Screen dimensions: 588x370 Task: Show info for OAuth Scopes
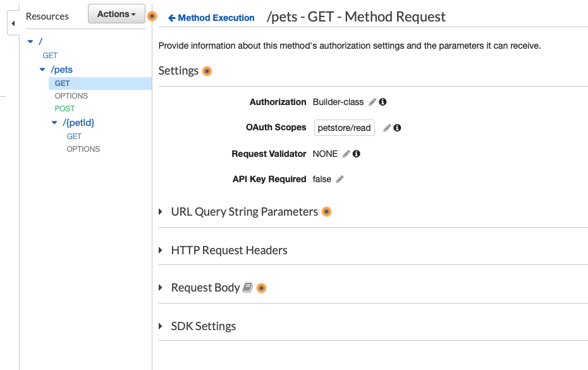pyautogui.click(x=397, y=128)
